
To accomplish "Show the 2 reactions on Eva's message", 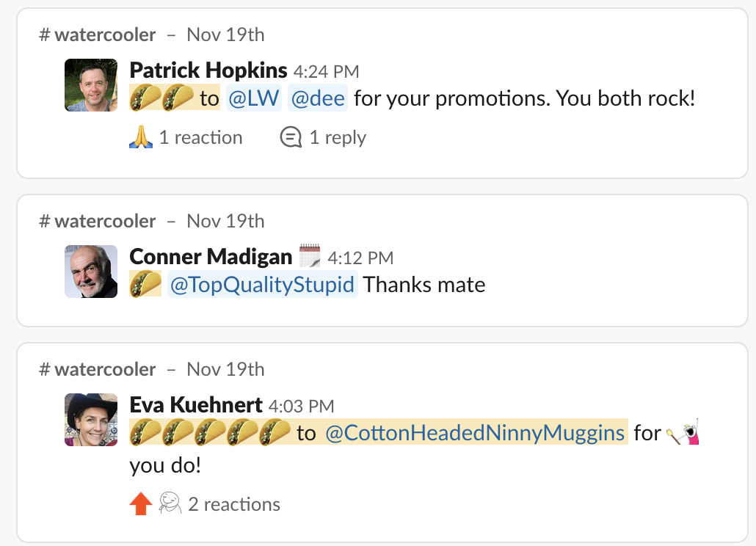I will 234,504.
